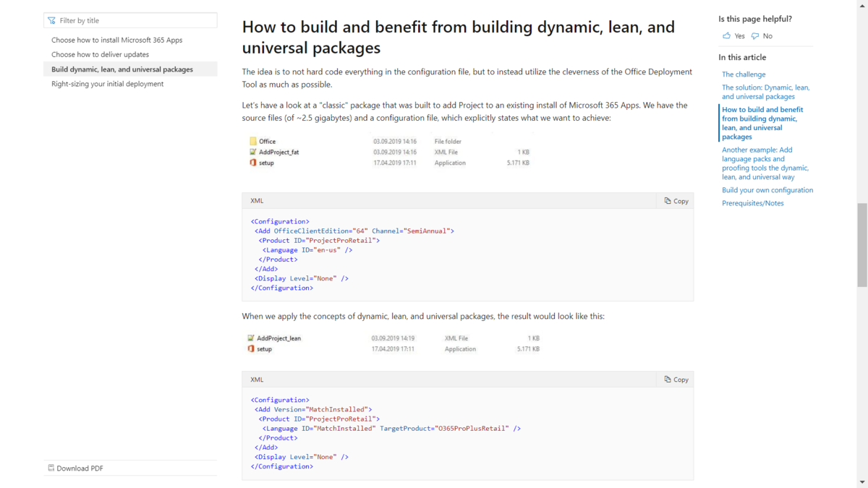Open Choose how to deliver updates page
Viewport: 868px width, 488px height.
pyautogui.click(x=100, y=54)
